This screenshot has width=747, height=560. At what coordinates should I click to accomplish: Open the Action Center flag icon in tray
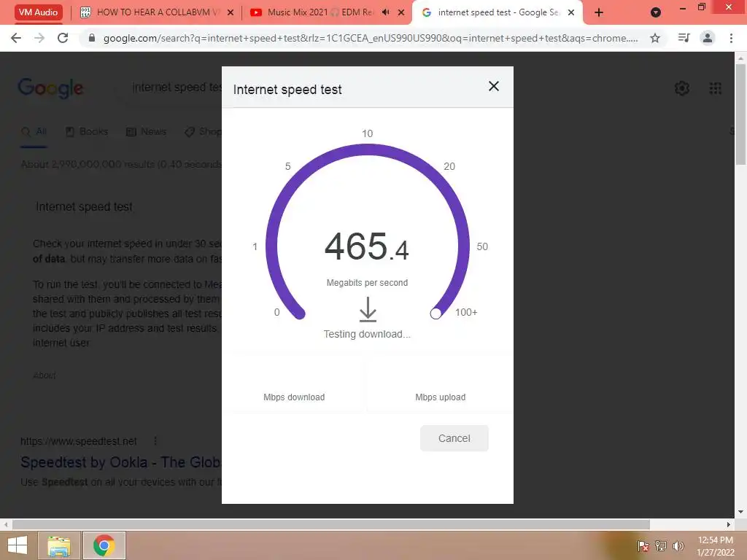(x=643, y=545)
